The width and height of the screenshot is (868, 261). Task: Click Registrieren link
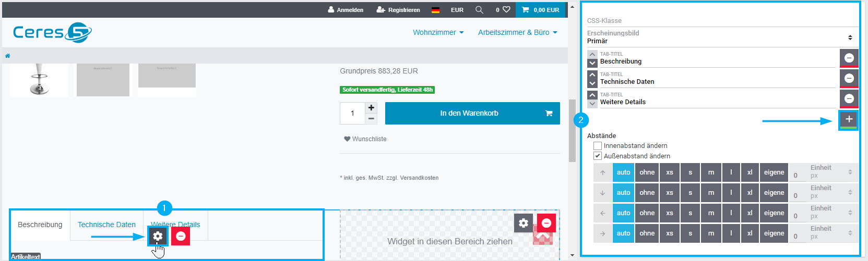point(398,10)
